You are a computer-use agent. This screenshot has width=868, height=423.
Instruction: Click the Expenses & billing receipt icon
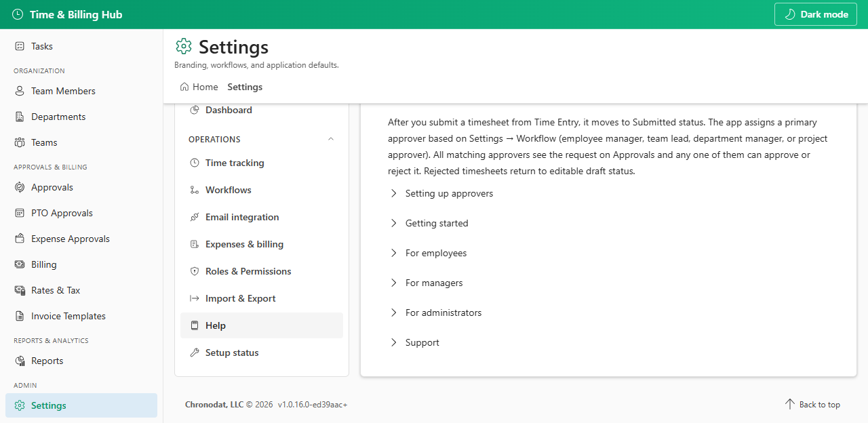[x=195, y=244]
